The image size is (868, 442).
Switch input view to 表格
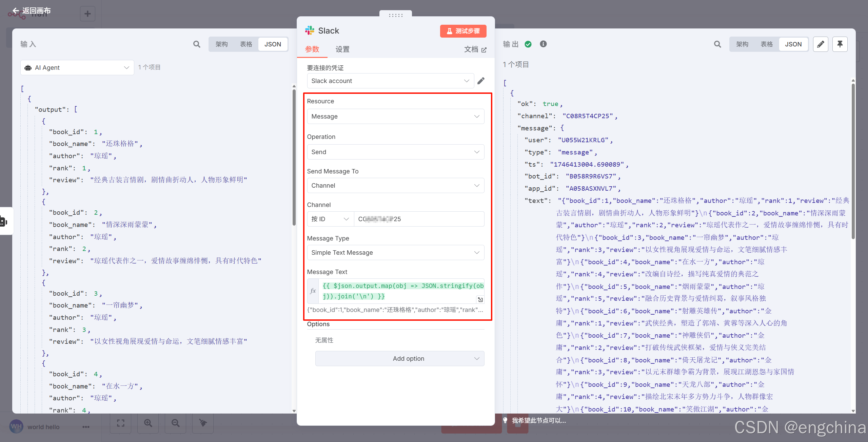coord(246,44)
